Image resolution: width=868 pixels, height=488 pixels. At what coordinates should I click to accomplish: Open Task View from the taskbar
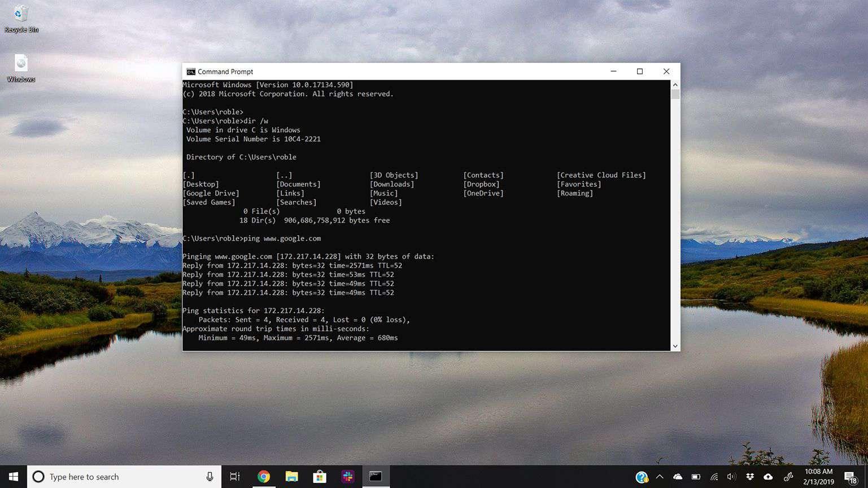[234, 477]
